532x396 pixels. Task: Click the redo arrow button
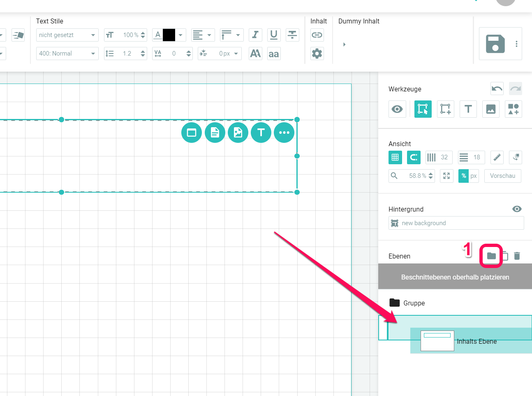[516, 89]
